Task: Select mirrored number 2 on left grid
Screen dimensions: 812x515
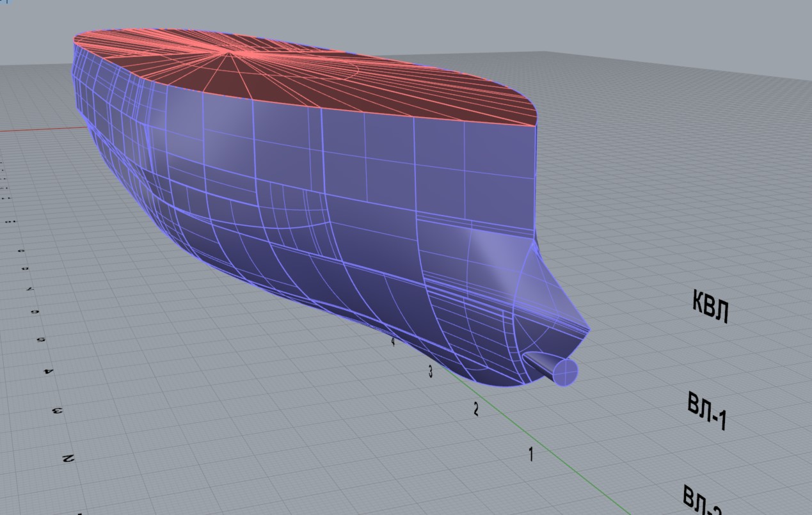Action: (67, 458)
